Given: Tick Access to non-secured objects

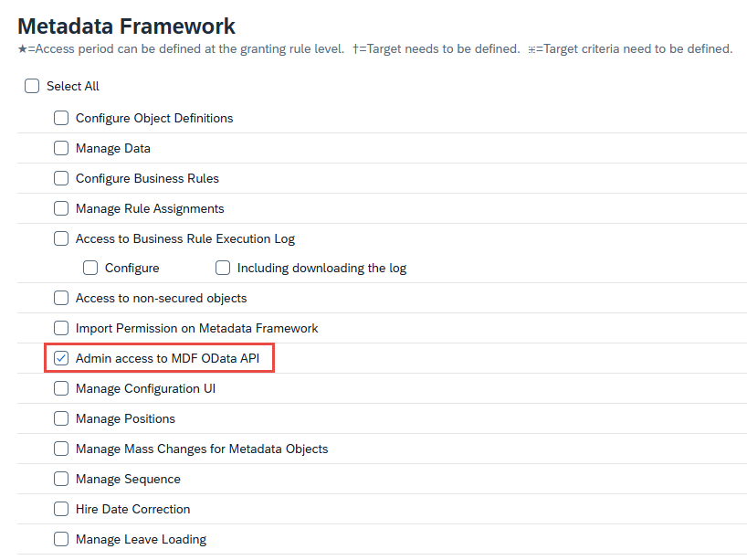Looking at the screenshot, I should point(61,298).
